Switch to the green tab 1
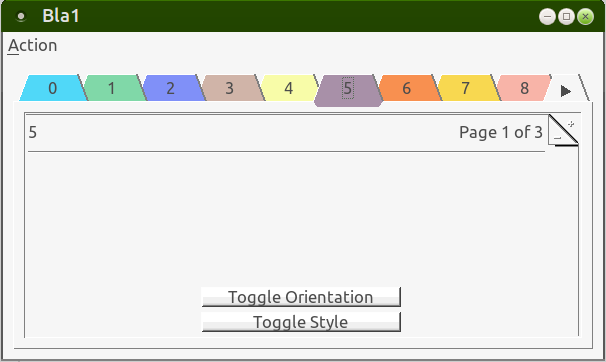 tap(112, 88)
